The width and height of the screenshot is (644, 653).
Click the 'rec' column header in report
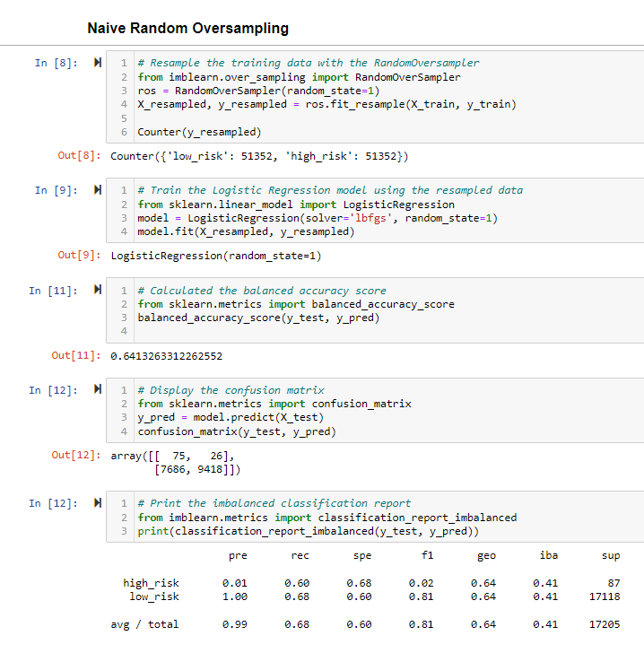click(300, 556)
